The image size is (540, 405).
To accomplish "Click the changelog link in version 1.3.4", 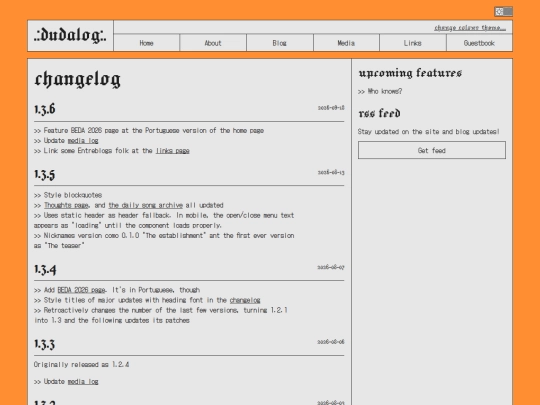I will [x=245, y=300].
